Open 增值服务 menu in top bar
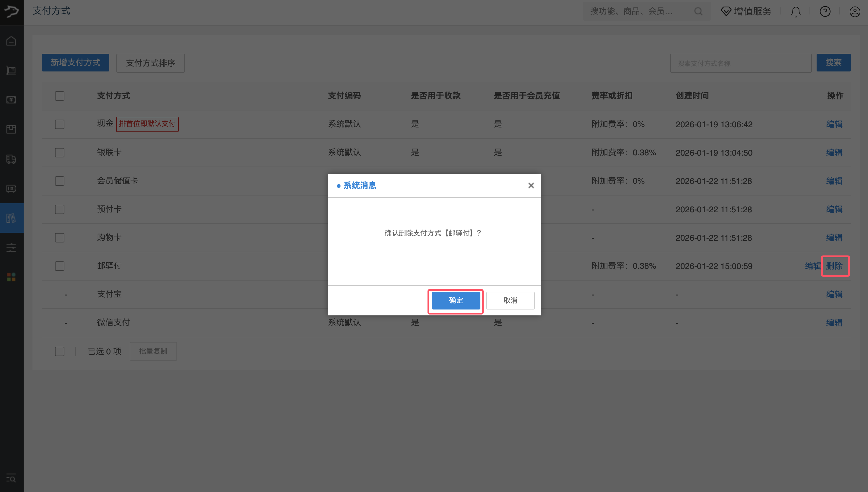The width and height of the screenshot is (868, 492). pos(746,12)
